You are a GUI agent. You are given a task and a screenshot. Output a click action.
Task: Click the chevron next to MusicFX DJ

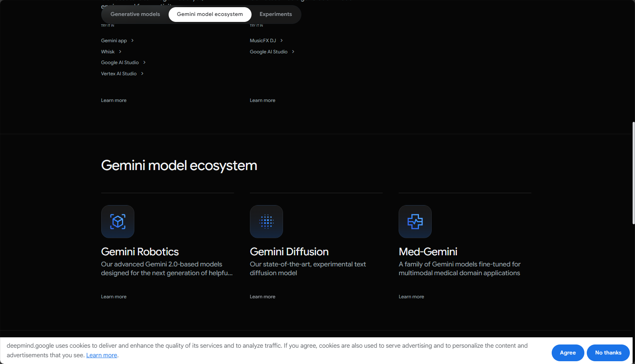click(x=281, y=41)
